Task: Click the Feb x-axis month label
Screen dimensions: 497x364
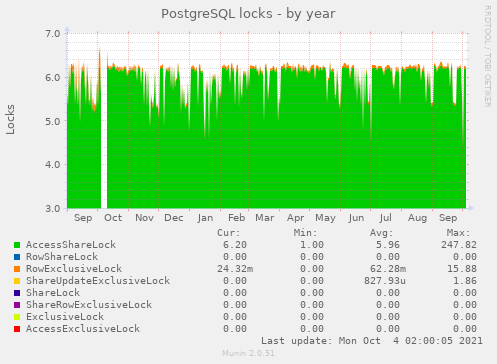Action: pos(236,218)
